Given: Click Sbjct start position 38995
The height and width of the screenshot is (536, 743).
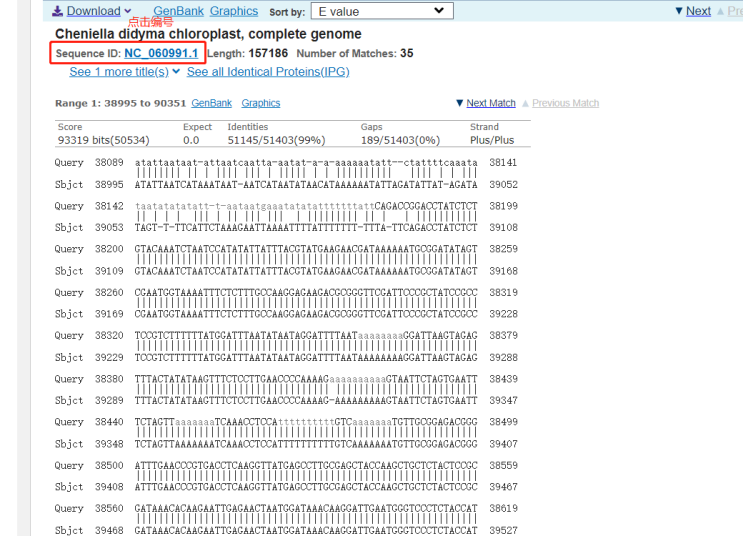Looking at the screenshot, I should [x=109, y=184].
